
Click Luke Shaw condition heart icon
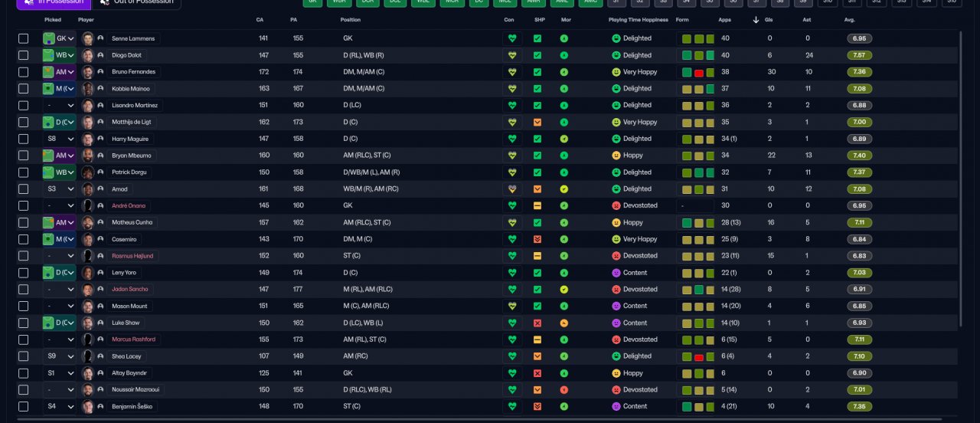(x=512, y=323)
